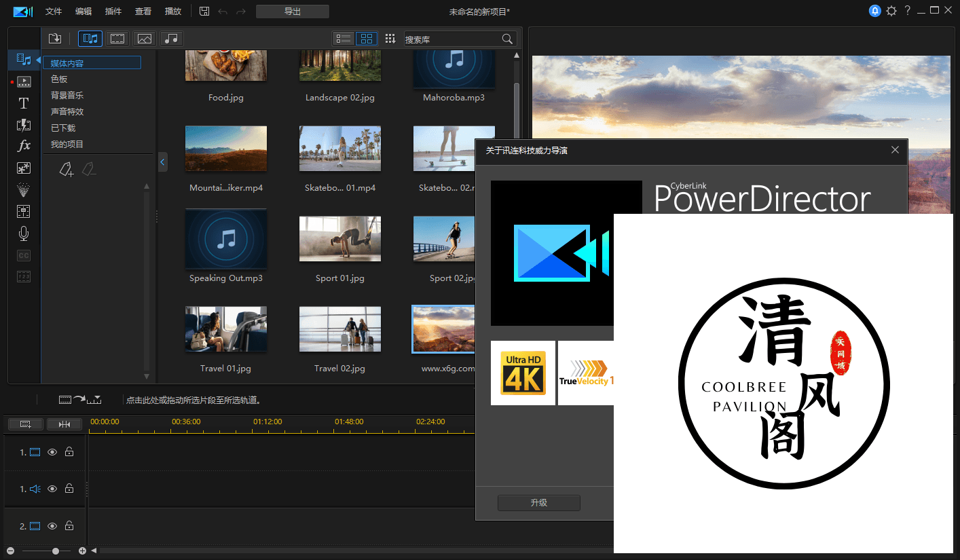
Task: Select the Sport 01.jpg thumbnail
Action: 340,239
